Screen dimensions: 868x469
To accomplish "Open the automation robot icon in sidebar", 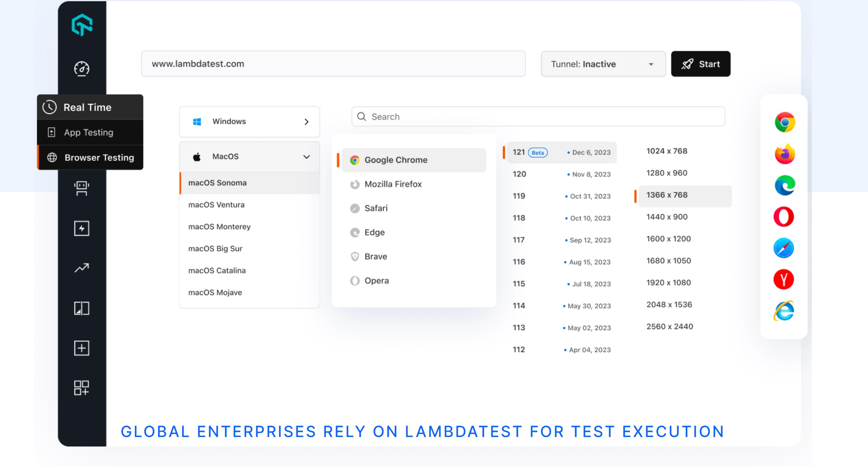I will coord(82,188).
